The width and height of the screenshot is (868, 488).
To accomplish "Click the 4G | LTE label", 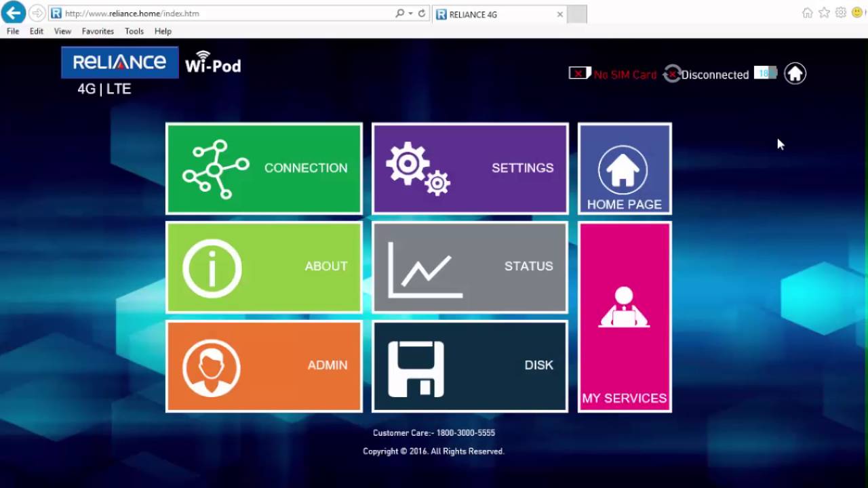I will (x=104, y=89).
